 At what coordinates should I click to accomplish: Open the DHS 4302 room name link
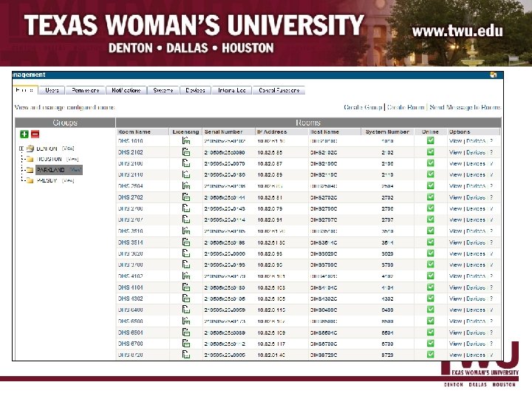(131, 299)
